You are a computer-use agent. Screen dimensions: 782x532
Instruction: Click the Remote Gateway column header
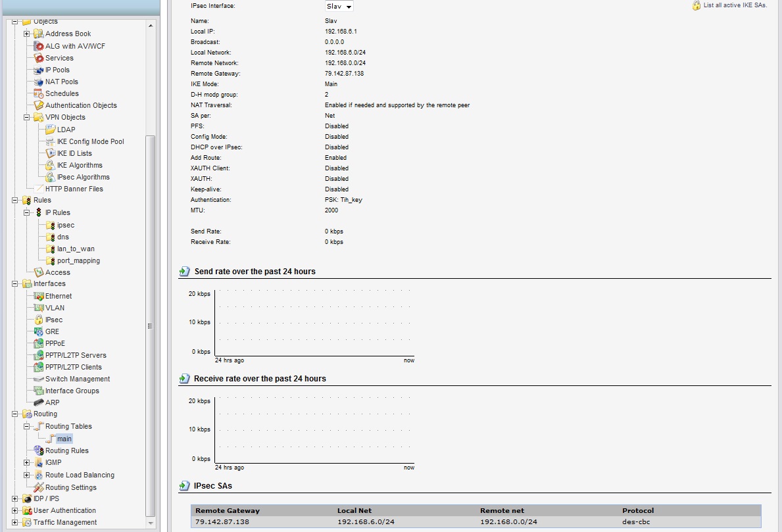[x=228, y=510]
